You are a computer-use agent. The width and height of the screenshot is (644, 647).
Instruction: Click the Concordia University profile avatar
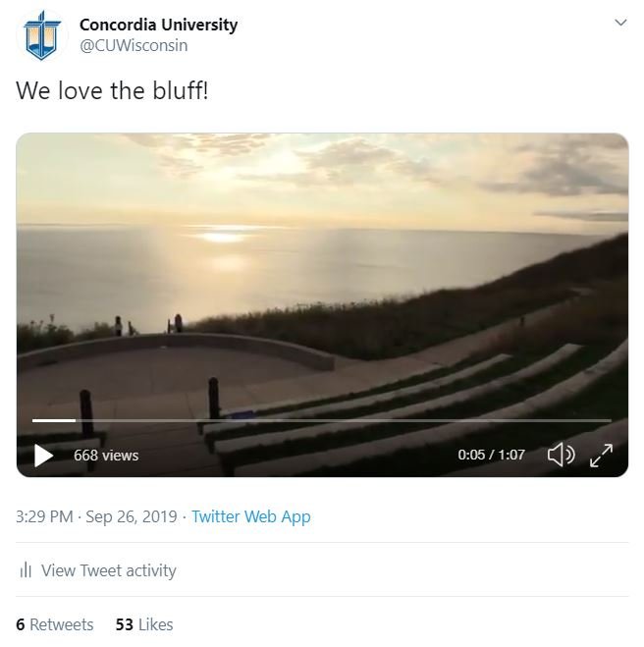pyautogui.click(x=41, y=35)
